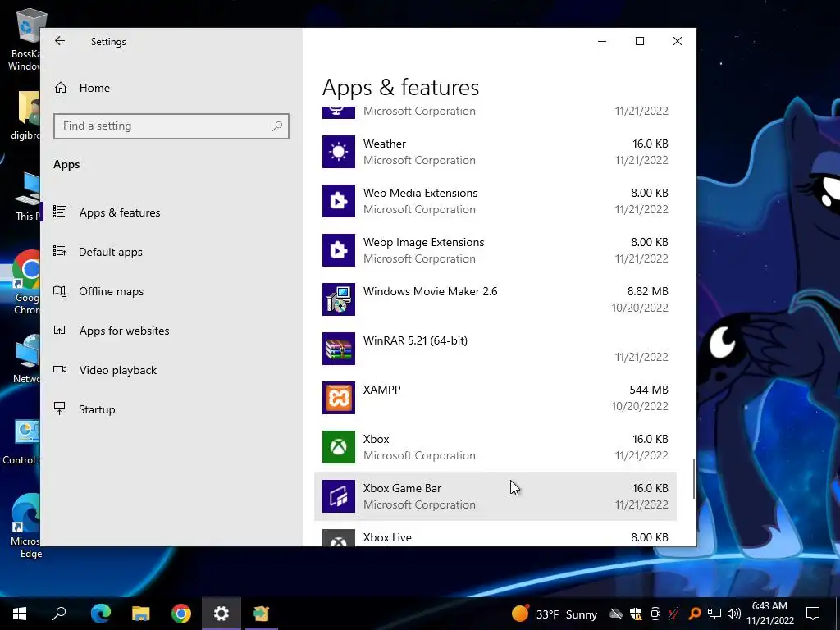Click the XAMPP entry name

pos(382,390)
